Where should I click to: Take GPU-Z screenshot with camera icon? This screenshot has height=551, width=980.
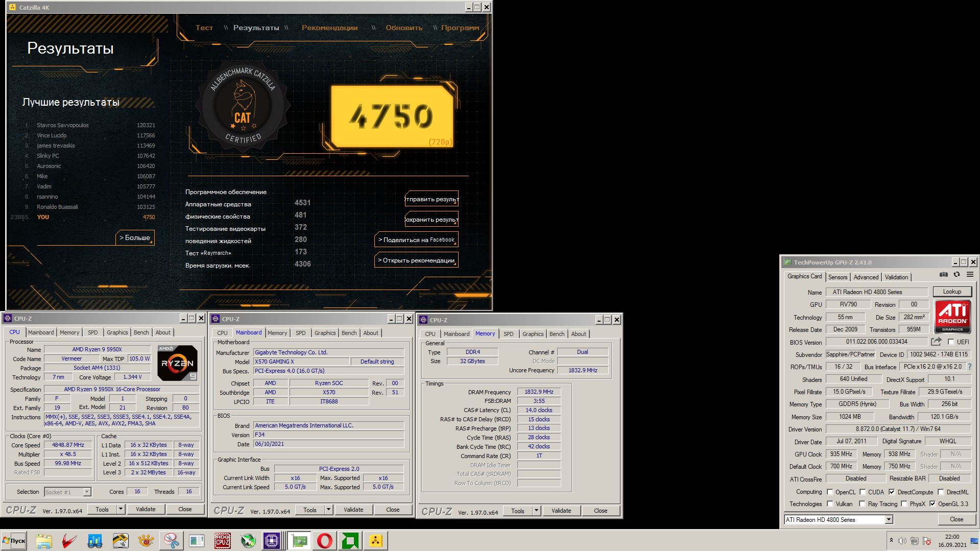click(944, 275)
